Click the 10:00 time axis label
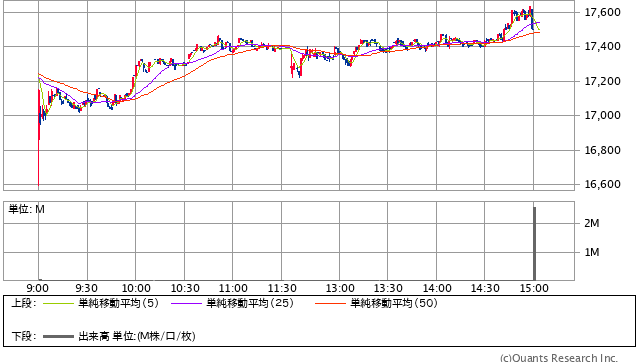This screenshot has width=638, height=362. [136, 288]
